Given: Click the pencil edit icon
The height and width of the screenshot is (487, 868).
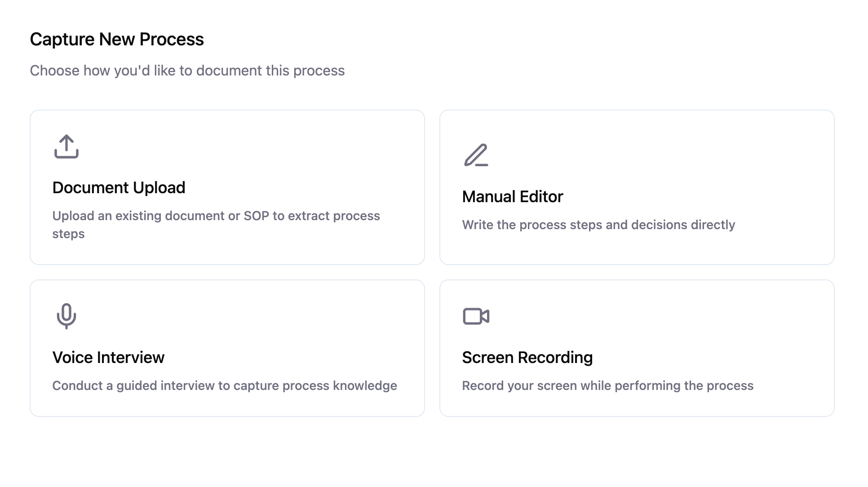Looking at the screenshot, I should tap(476, 155).
